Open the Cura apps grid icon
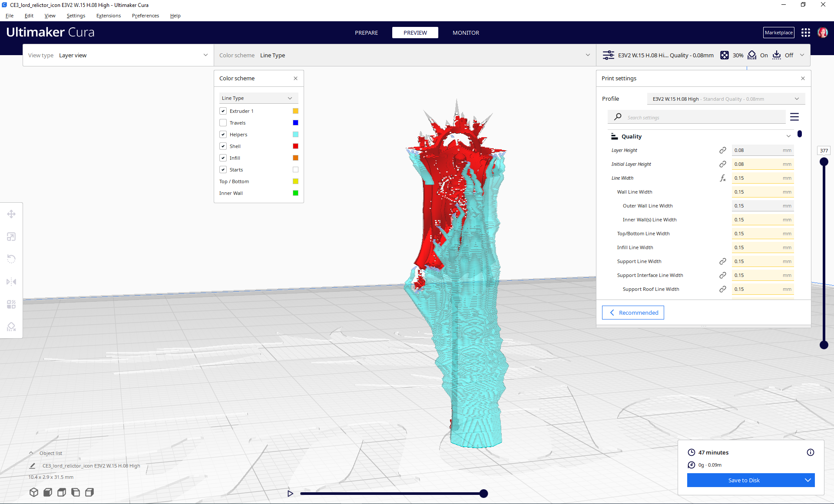 [806, 32]
